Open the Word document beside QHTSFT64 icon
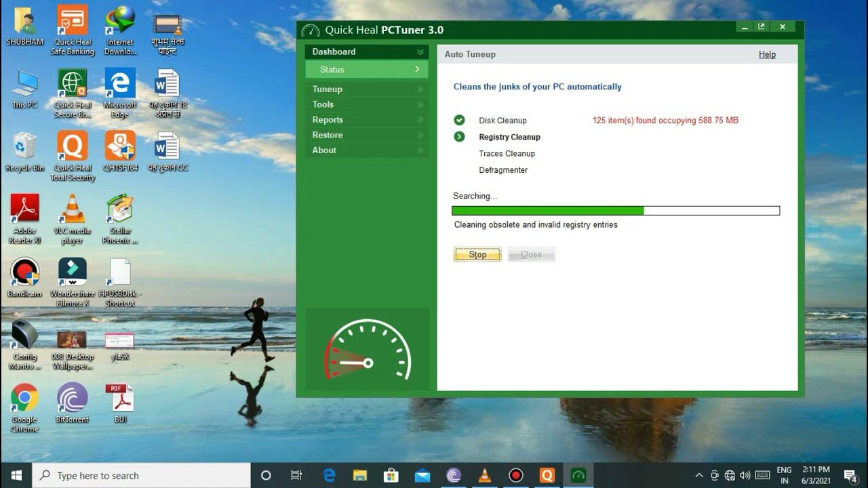 coord(167,152)
